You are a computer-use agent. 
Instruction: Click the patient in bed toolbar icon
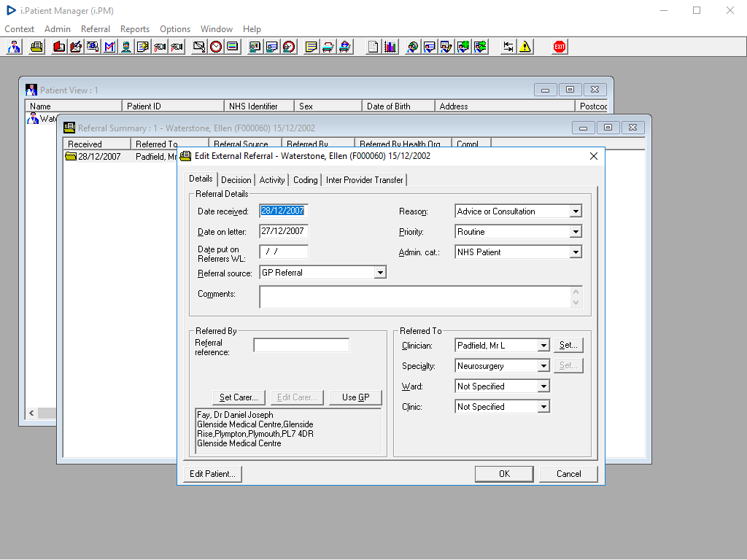tap(345, 47)
